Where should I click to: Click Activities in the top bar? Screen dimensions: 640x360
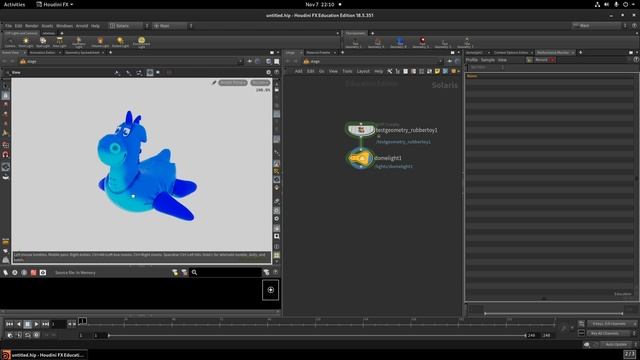pyautogui.click(x=14, y=4)
